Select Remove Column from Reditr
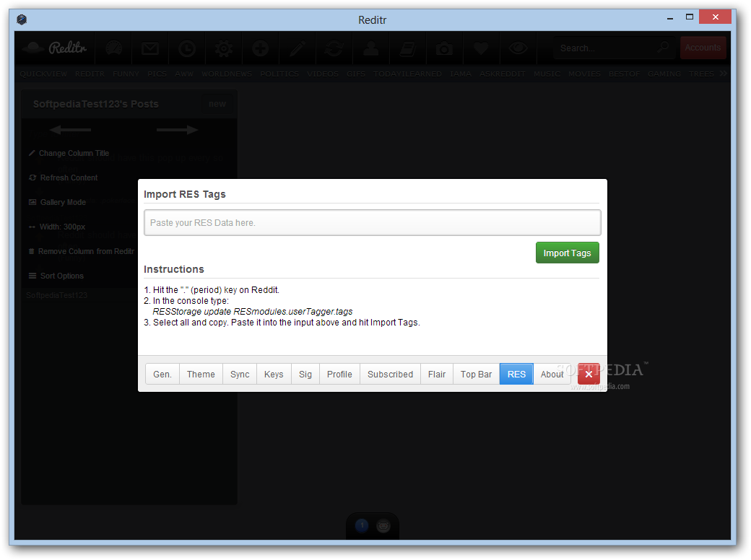Image resolution: width=751 pixels, height=560 pixels. tap(82, 251)
